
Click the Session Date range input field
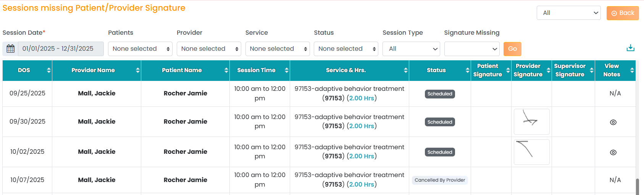pyautogui.click(x=61, y=49)
